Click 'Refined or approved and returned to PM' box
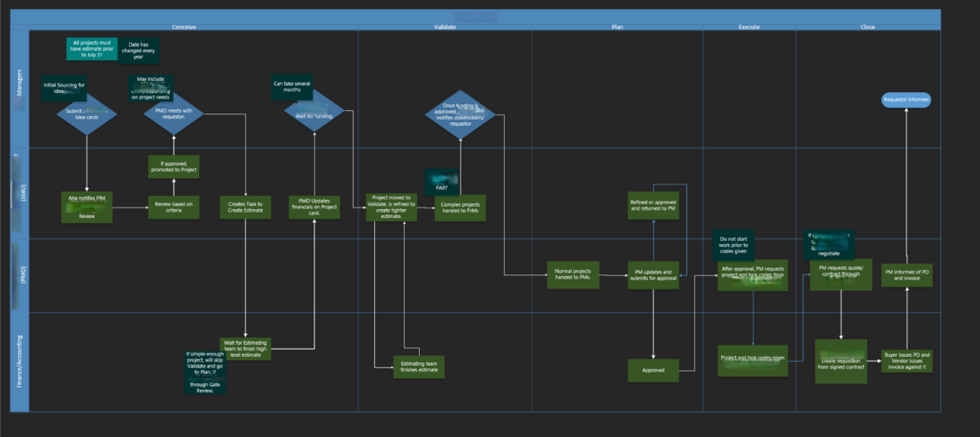Viewport: 980px width, 437px height. 653,204
